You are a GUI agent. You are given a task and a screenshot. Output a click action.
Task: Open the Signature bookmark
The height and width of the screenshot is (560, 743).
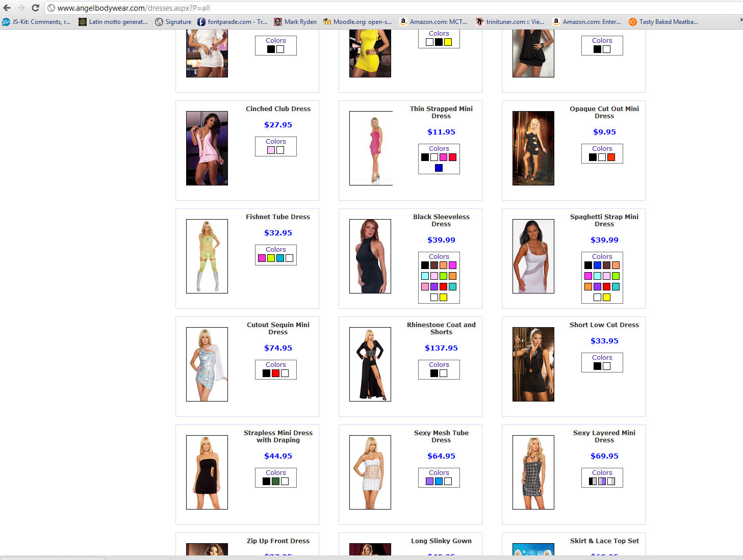[x=173, y=22]
